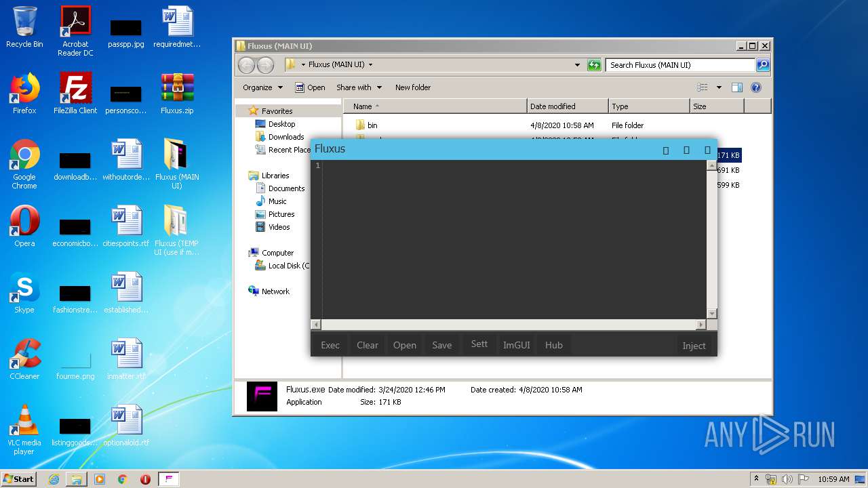Screen dimensions: 868x488
Task: Click the Exec button in Fluxus
Action: 330,345
